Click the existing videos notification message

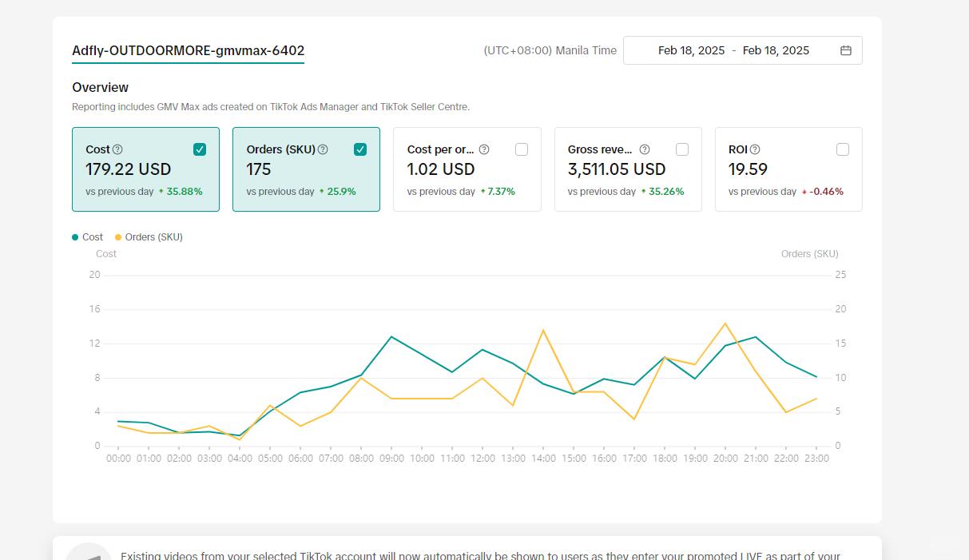[480, 556]
